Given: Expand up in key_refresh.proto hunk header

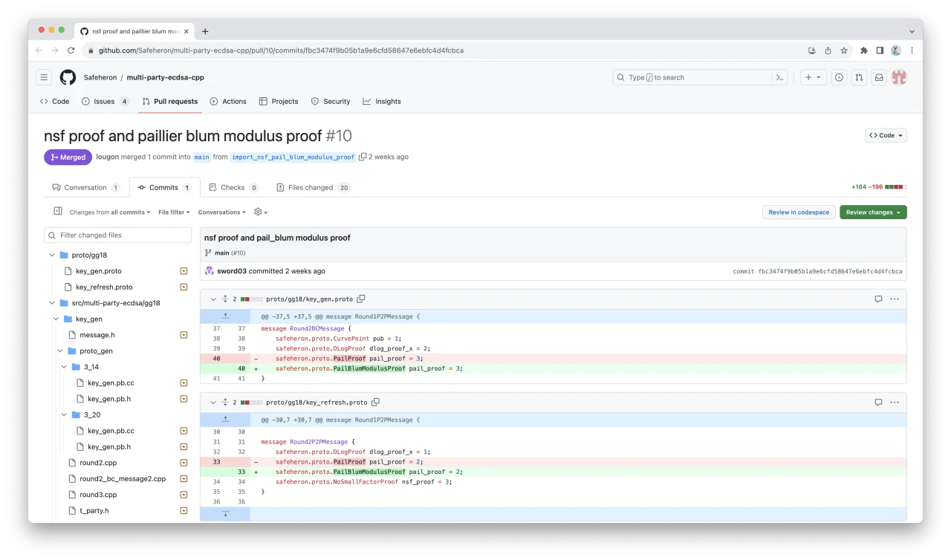Looking at the screenshot, I should coord(225,420).
